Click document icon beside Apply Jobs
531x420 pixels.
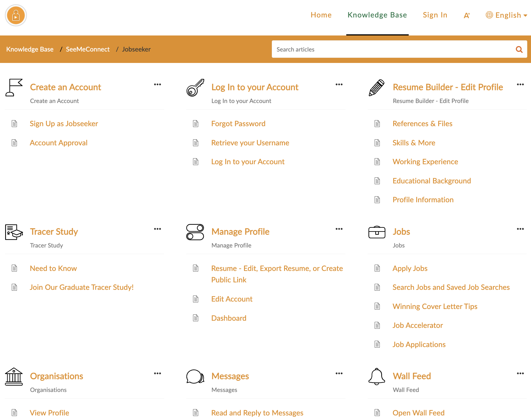pos(377,268)
